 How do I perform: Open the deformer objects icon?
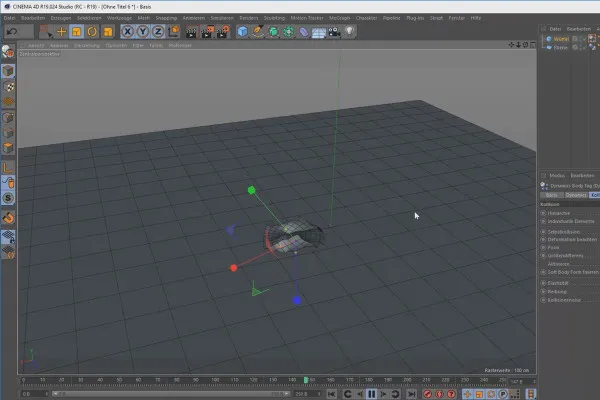click(304, 32)
